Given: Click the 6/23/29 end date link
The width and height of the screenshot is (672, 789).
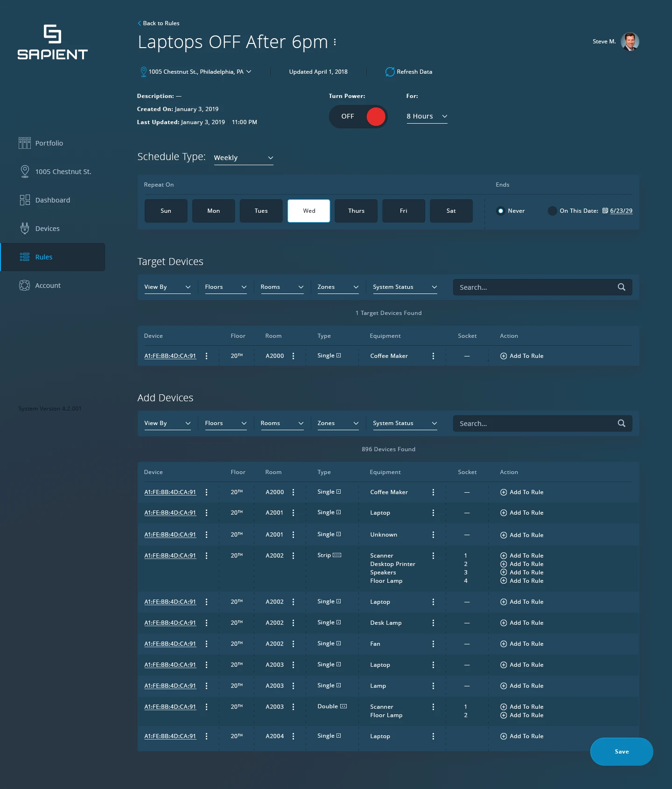Looking at the screenshot, I should pyautogui.click(x=621, y=211).
